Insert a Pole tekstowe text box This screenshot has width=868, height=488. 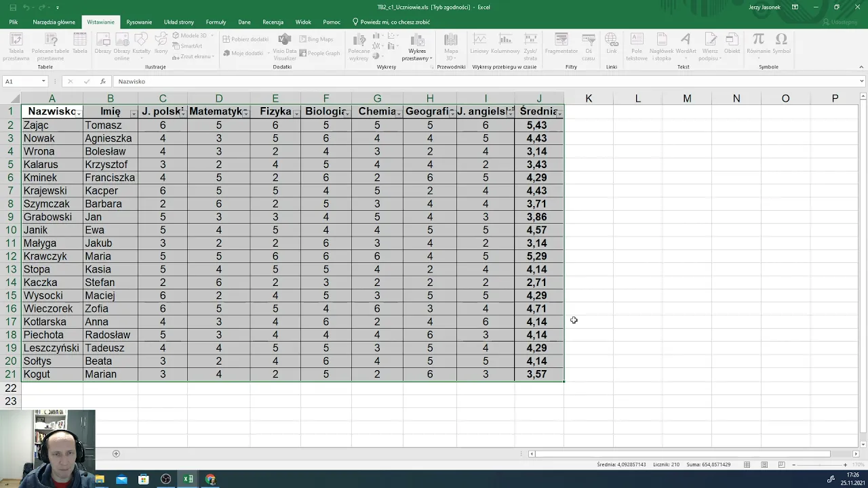pyautogui.click(x=636, y=45)
